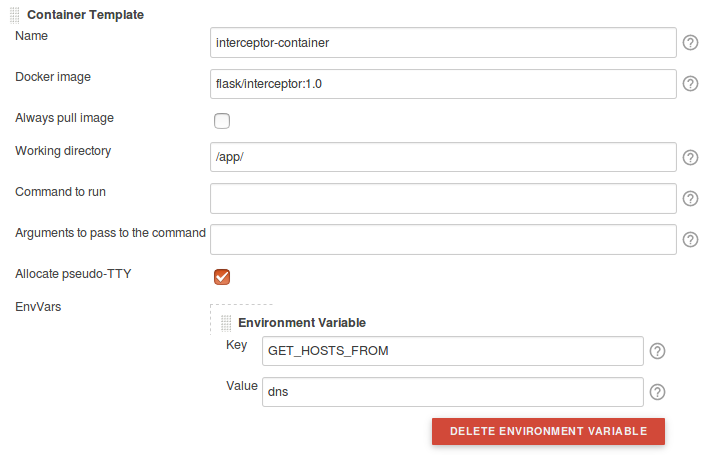The height and width of the screenshot is (455, 719).
Task: Click the Key field containing GET_HOSTS_FROM
Action: click(451, 351)
